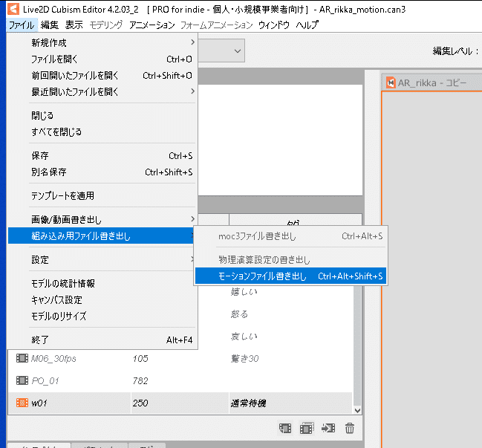Open the モデリング menu
The height and width of the screenshot is (448, 482).
(106, 25)
